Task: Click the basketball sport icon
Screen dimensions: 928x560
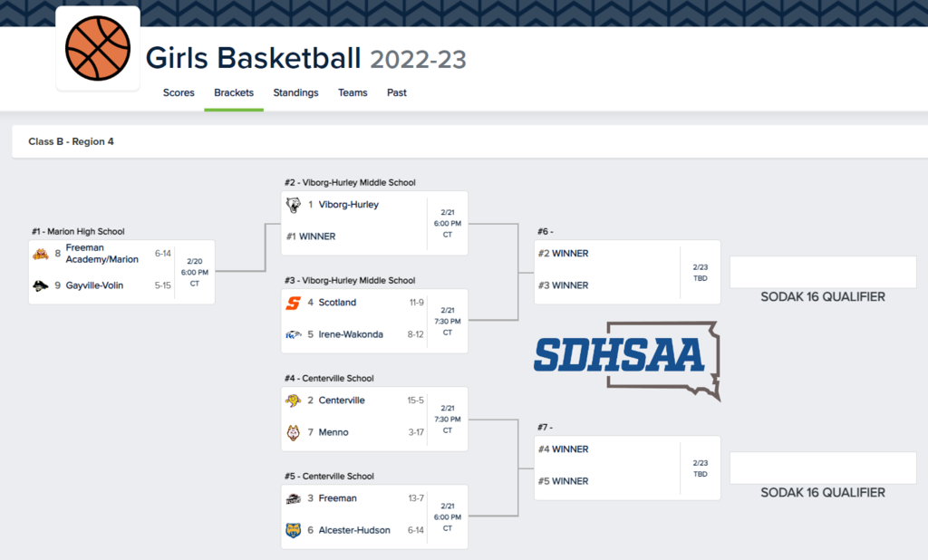Action: tap(98, 49)
